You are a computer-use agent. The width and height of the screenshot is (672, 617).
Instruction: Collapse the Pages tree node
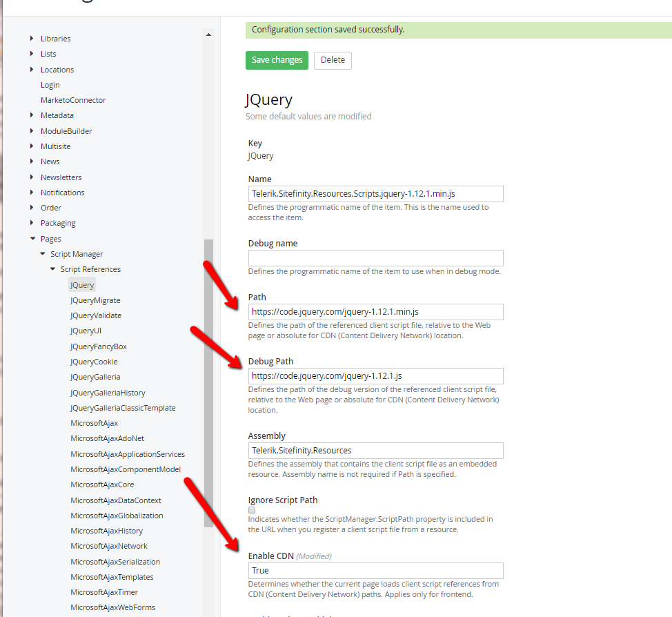[x=32, y=239]
